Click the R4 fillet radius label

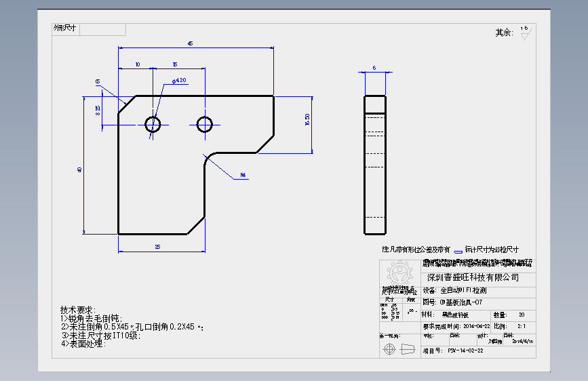pyautogui.click(x=243, y=175)
